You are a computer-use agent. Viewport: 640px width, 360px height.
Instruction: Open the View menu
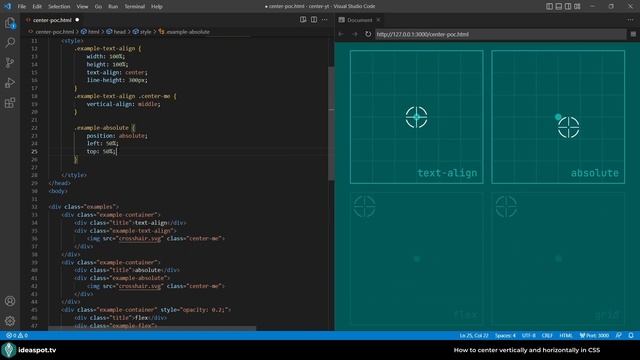[82, 7]
